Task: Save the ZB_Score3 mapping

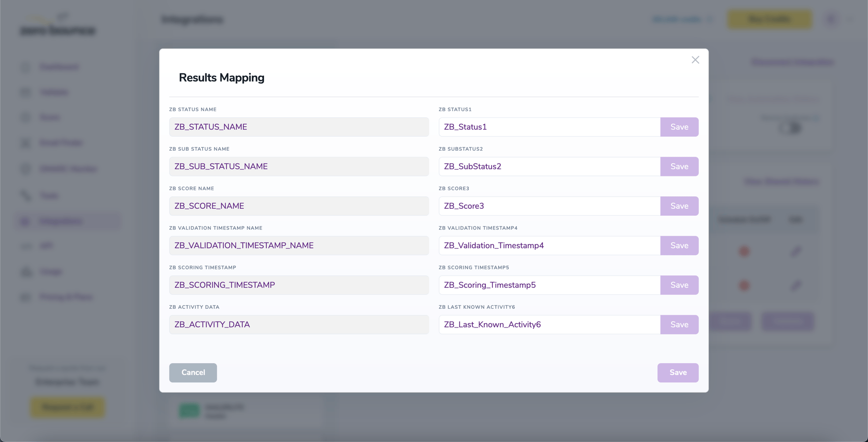Action: 679,206
